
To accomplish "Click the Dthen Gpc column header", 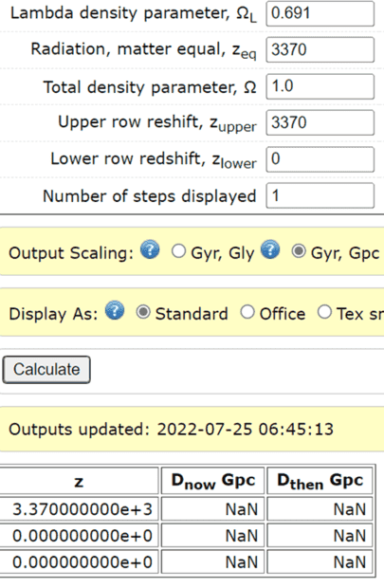I will pos(320,481).
